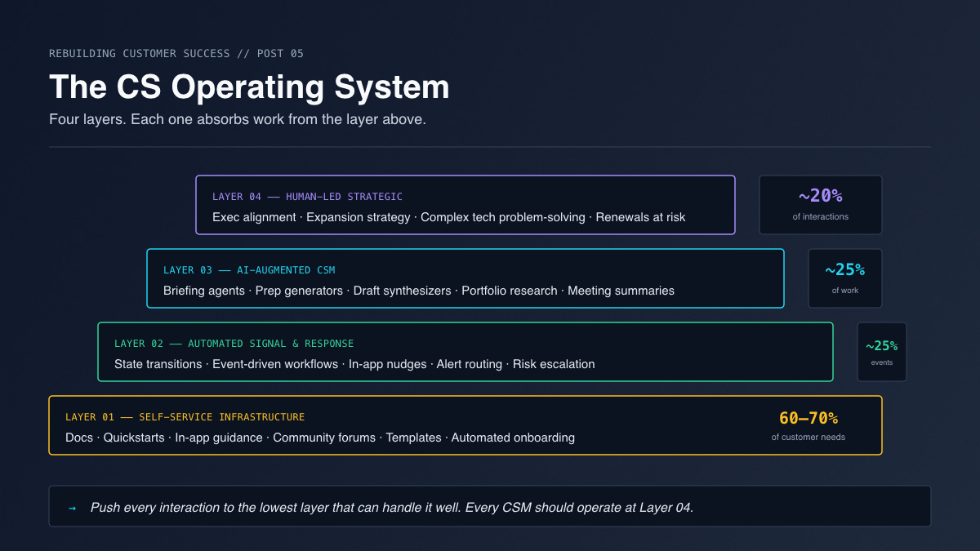Click the 60–70% of customer needs figure
Viewport: 980px width, 551px height.
coord(808,425)
